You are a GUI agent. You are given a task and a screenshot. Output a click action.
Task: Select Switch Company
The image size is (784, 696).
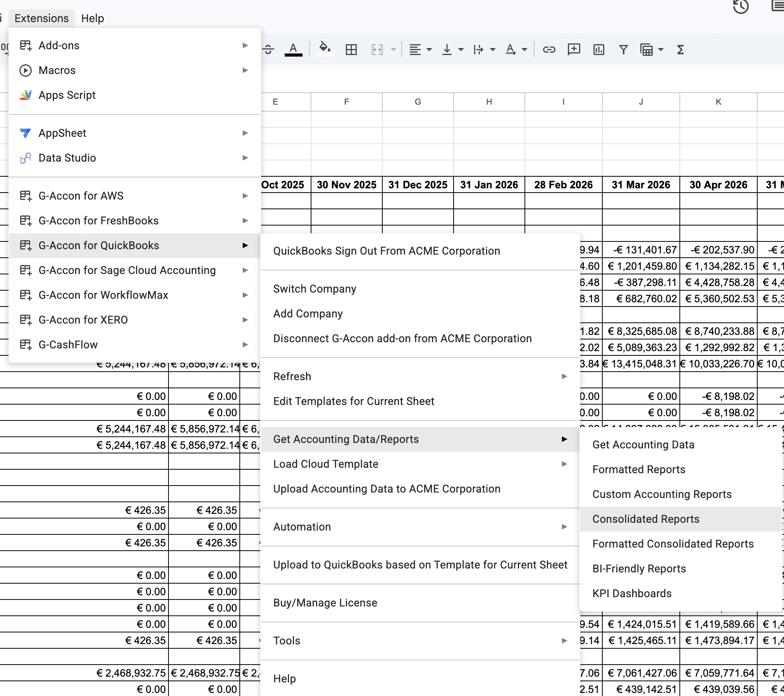point(420,289)
